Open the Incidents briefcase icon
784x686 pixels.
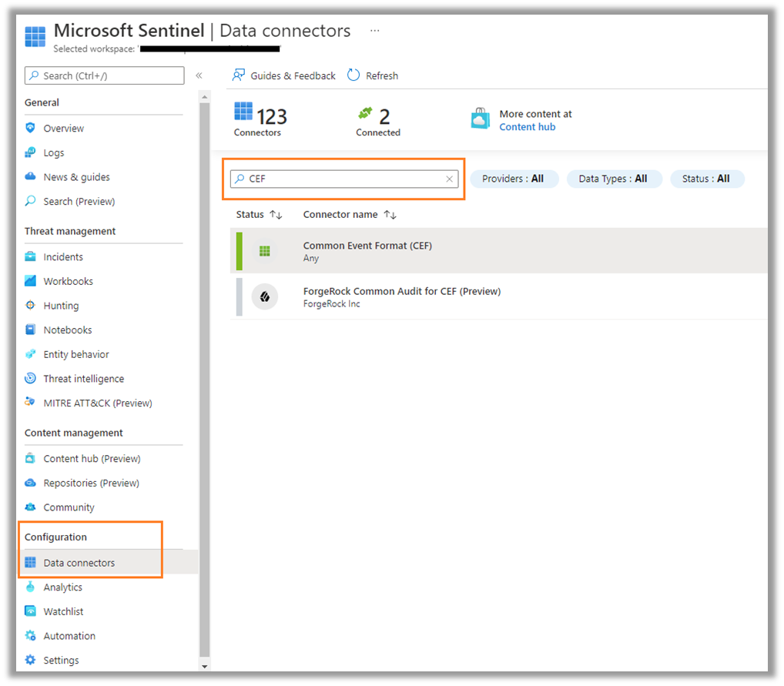click(x=31, y=257)
